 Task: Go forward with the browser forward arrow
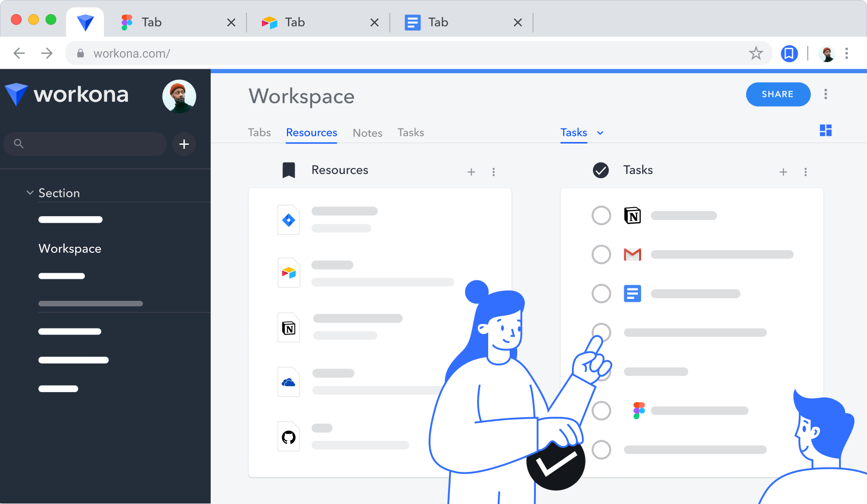[x=47, y=53]
